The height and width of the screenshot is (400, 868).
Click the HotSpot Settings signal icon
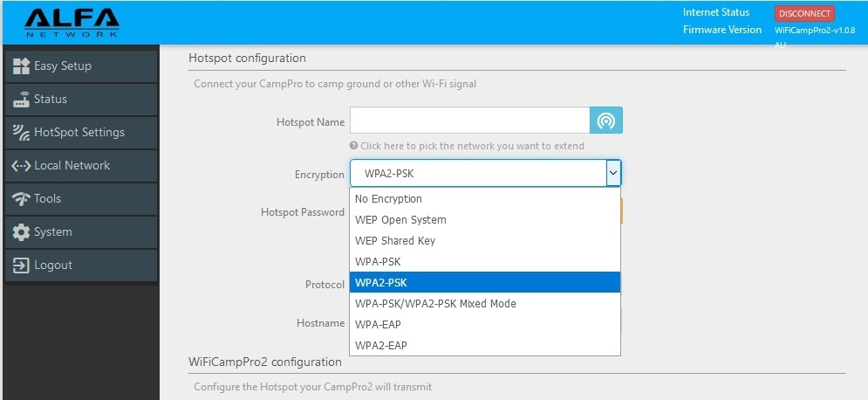21,133
